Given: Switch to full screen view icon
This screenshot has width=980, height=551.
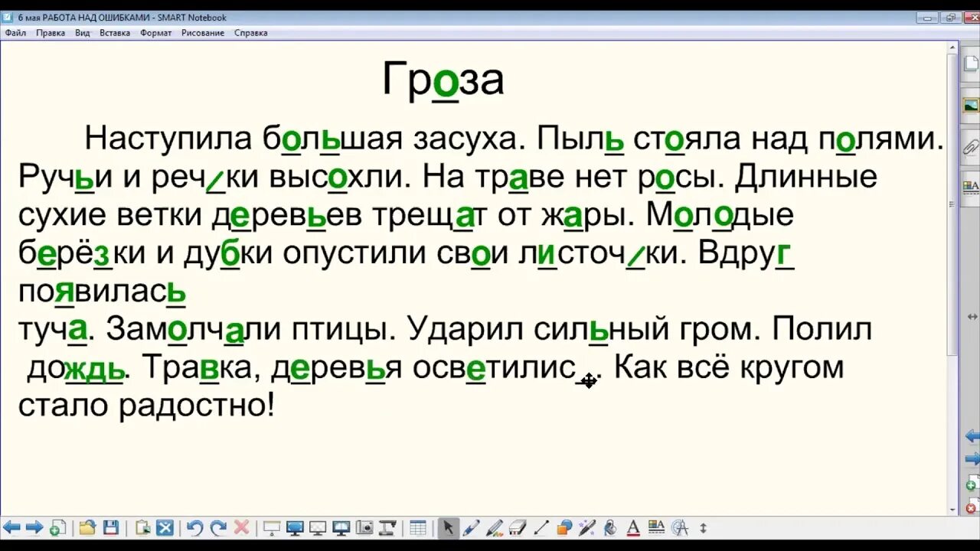Looking at the screenshot, I should point(295,527).
